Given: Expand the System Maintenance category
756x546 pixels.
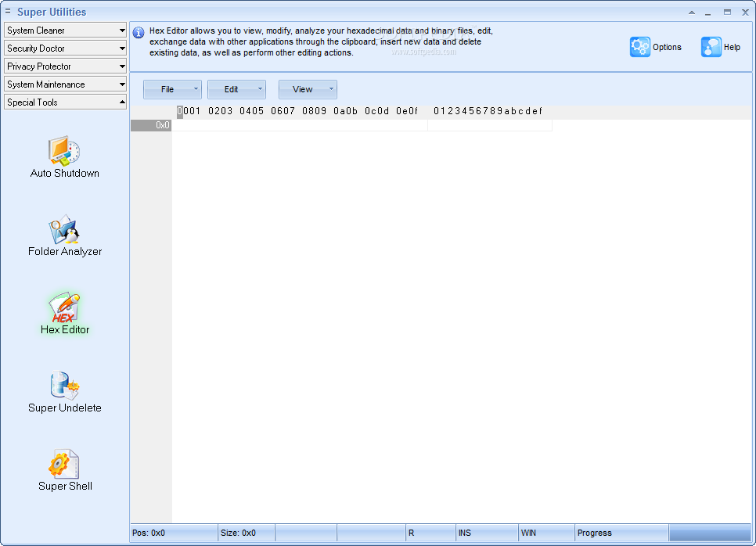Looking at the screenshot, I should pyautogui.click(x=65, y=84).
